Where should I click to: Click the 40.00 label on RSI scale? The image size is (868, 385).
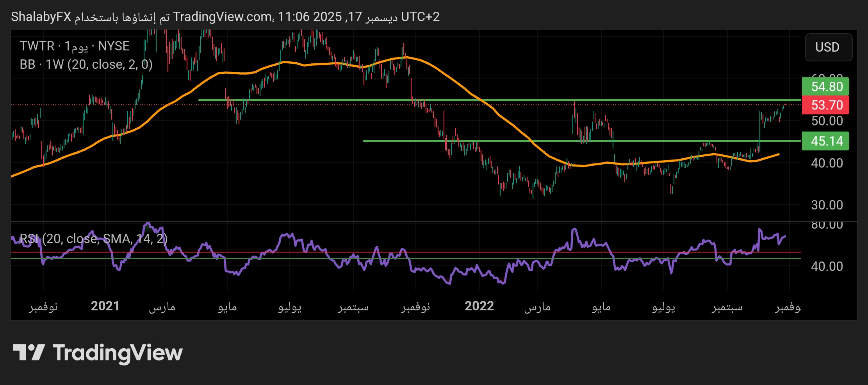[827, 267]
